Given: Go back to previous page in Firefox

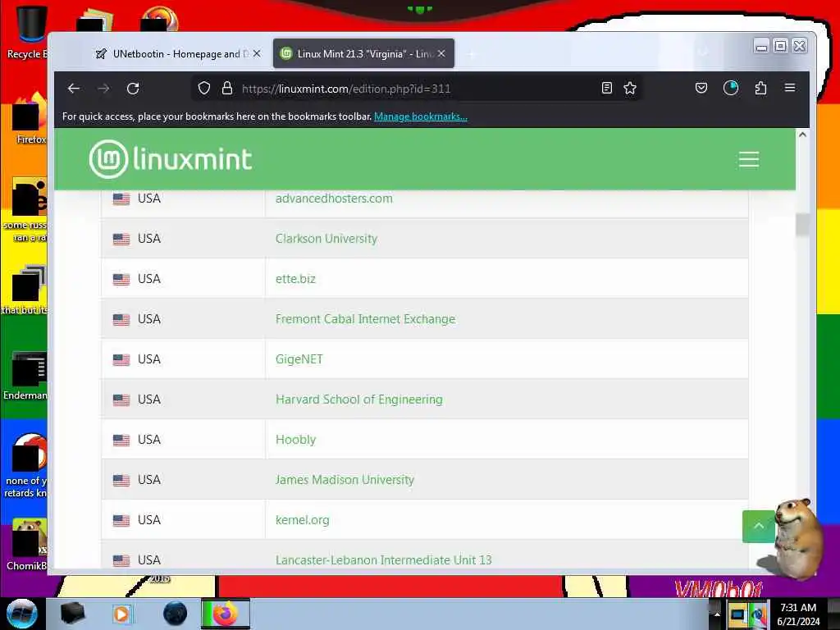Looking at the screenshot, I should pyautogui.click(x=74, y=89).
